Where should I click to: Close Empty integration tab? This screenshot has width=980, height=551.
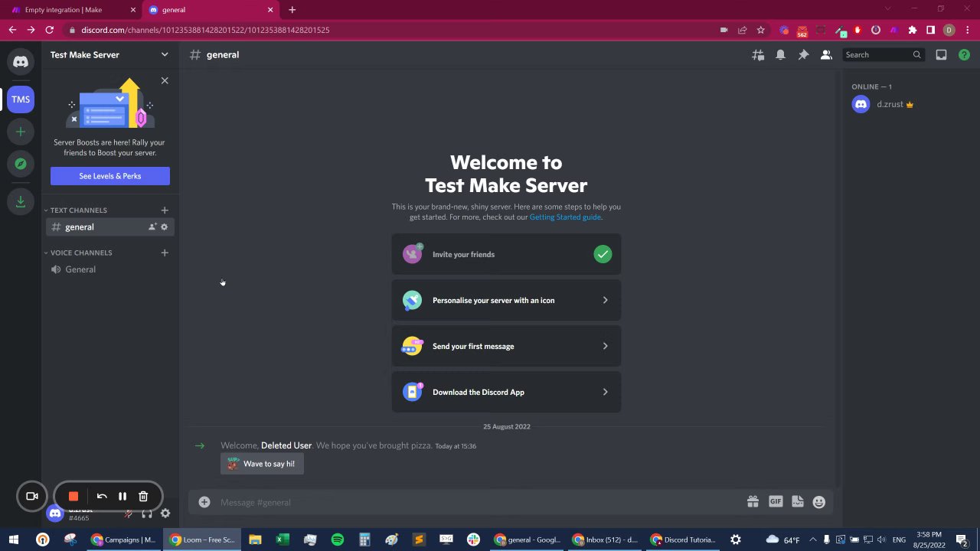(133, 10)
